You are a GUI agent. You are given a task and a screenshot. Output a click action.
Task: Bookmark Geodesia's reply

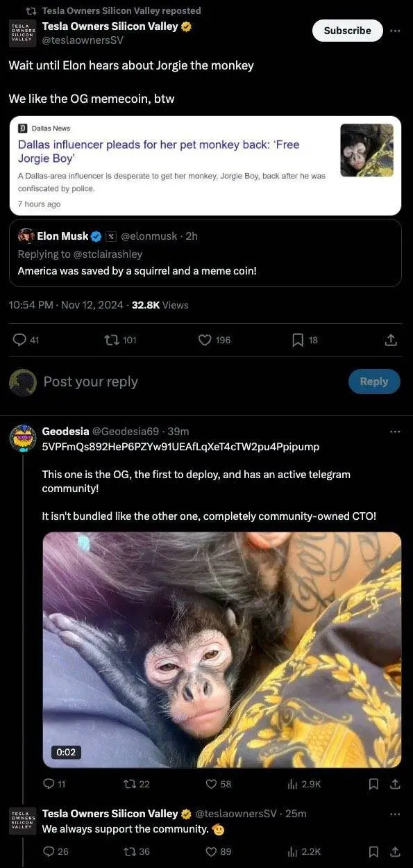coord(373,784)
